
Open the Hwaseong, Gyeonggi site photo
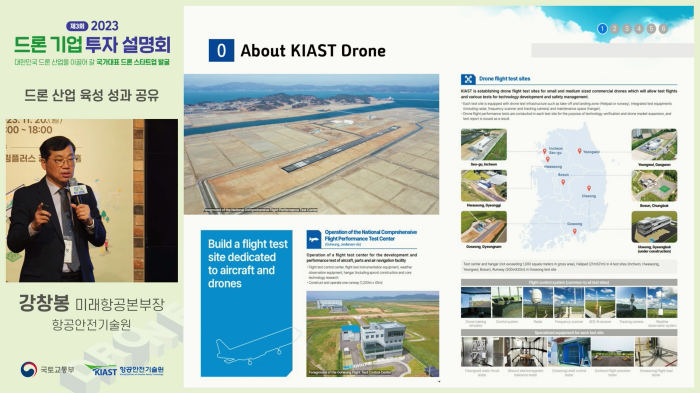click(483, 186)
